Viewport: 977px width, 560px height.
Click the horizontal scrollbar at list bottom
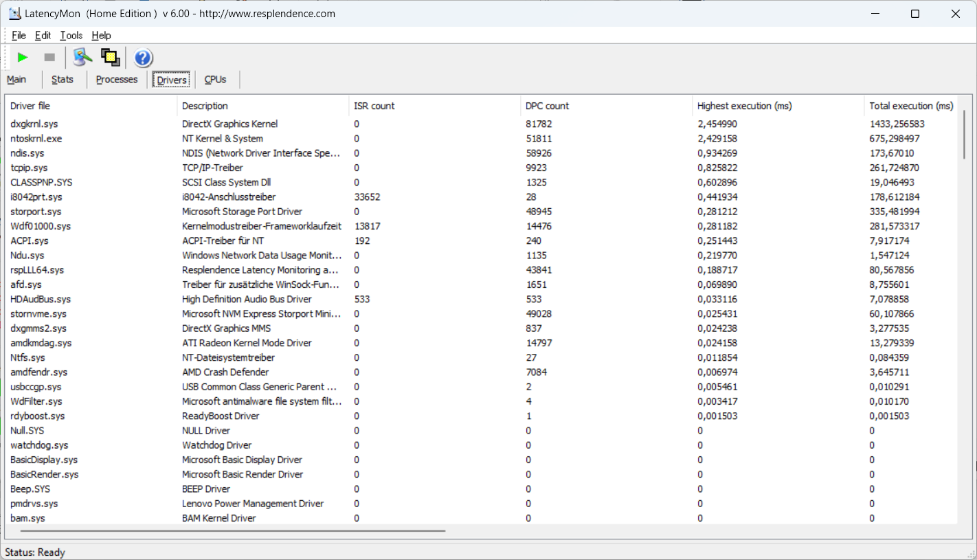pyautogui.click(x=234, y=530)
